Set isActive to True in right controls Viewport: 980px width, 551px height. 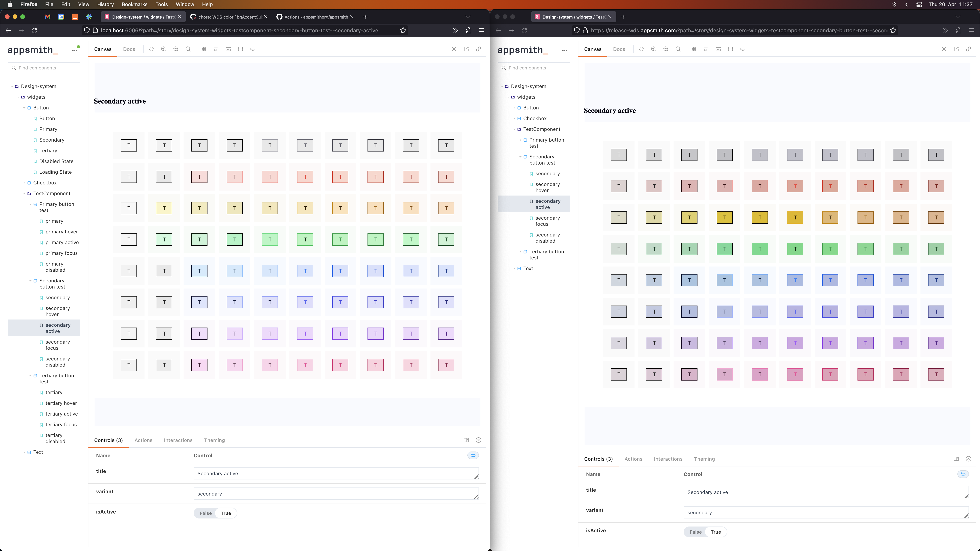pyautogui.click(x=716, y=532)
